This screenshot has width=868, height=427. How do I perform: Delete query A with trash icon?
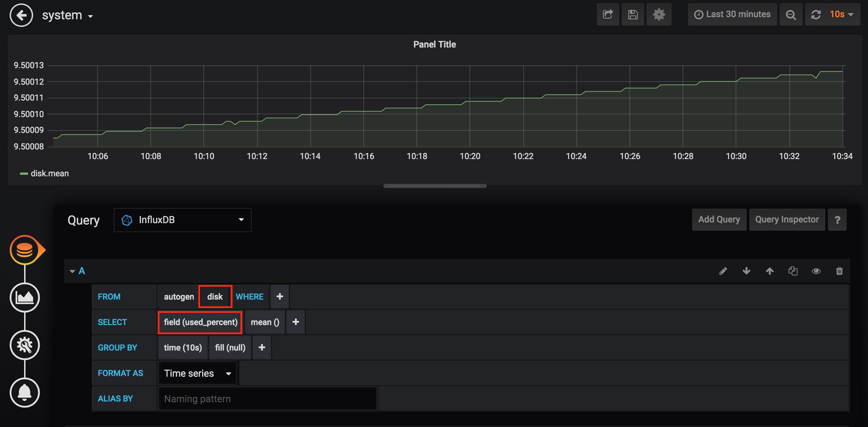click(x=839, y=271)
